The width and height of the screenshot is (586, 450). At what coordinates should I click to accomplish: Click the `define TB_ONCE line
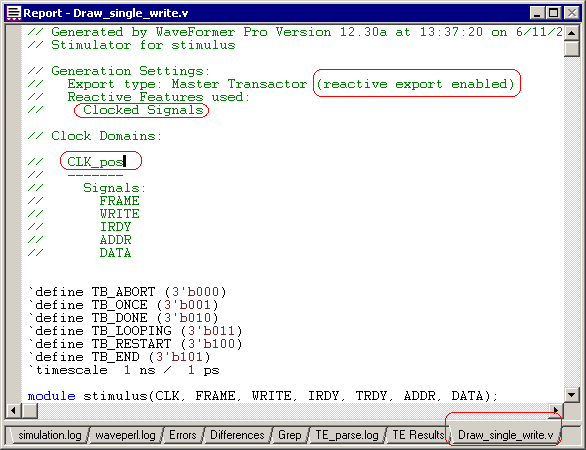[123, 305]
